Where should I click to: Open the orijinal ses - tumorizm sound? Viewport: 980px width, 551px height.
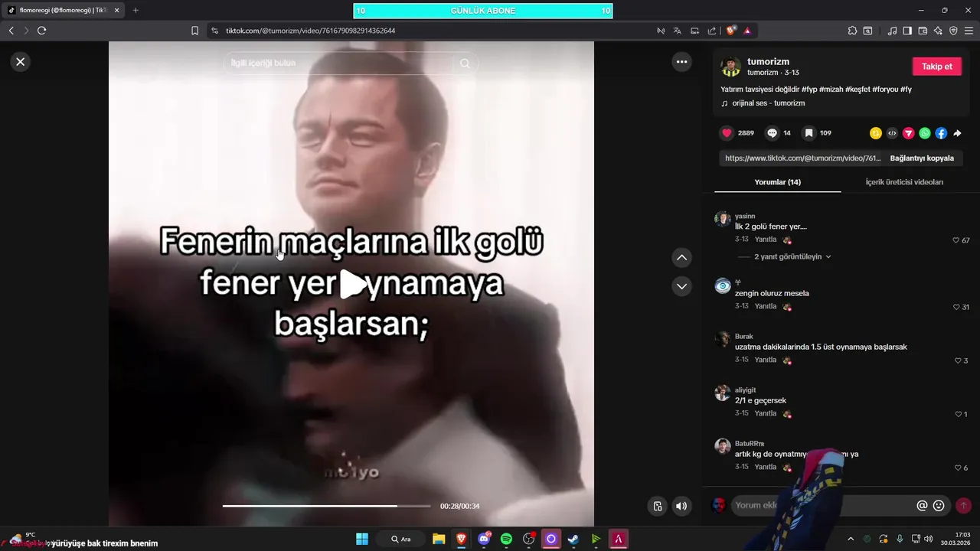click(768, 103)
